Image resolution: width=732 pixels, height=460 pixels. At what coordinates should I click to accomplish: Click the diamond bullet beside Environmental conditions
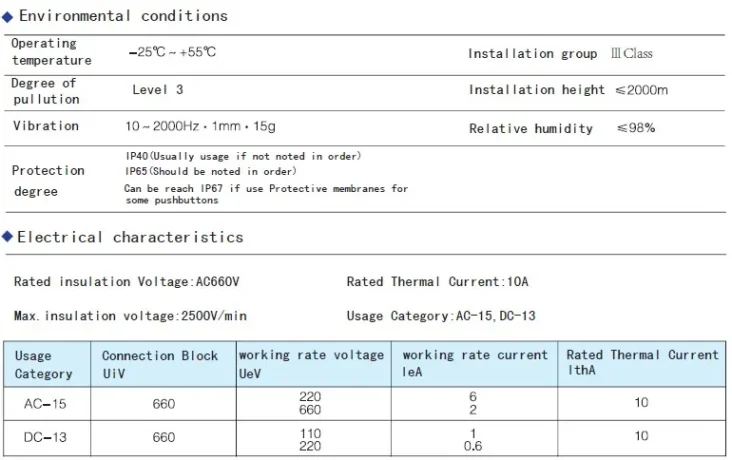coord(8,16)
